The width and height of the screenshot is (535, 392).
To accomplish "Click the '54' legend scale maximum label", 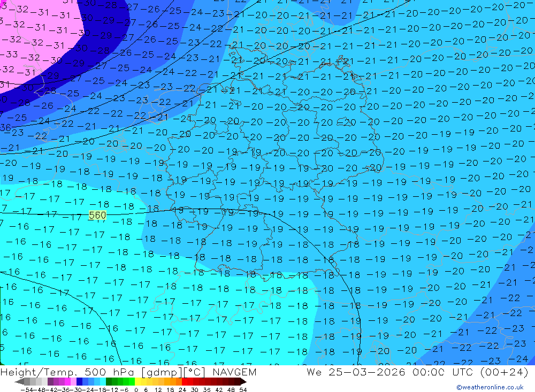I will pyautogui.click(x=243, y=390).
